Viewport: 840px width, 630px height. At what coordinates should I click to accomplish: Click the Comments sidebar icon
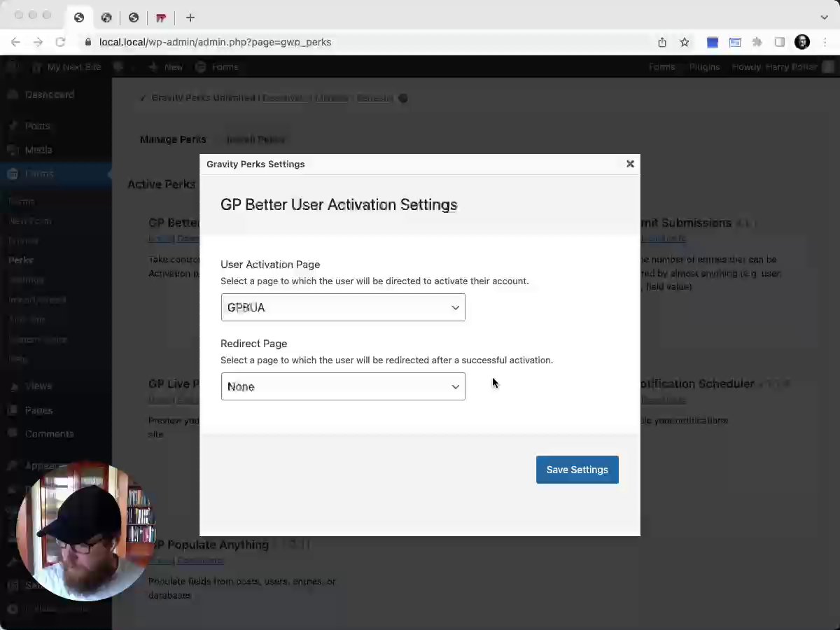(13, 434)
